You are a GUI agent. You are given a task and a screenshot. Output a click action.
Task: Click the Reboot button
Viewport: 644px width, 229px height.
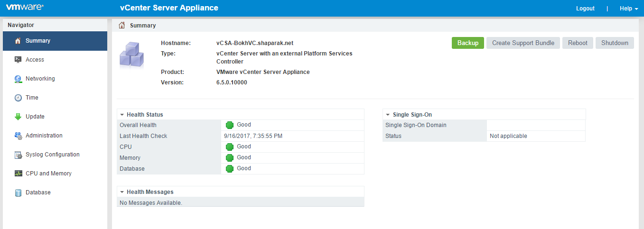578,43
